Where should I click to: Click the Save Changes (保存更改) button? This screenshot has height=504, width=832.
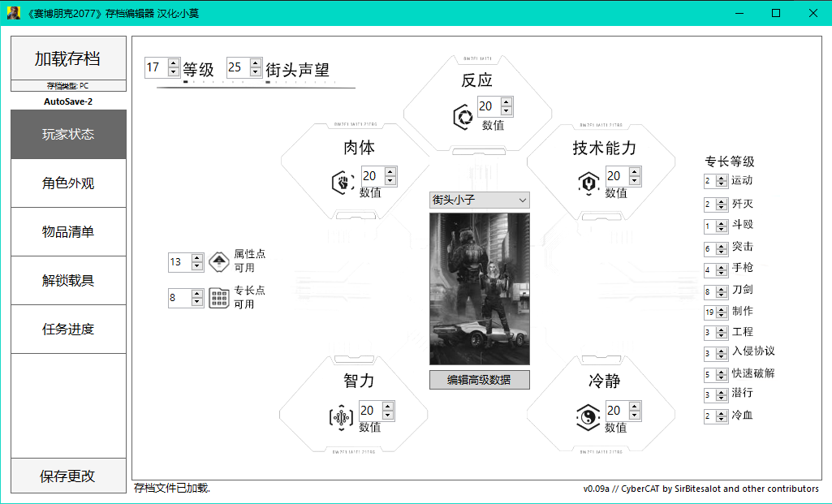pyautogui.click(x=68, y=476)
